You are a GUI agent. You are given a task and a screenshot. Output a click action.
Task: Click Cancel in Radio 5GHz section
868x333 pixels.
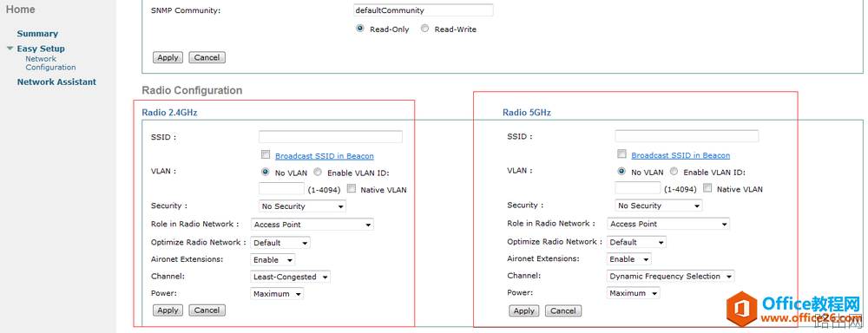pyautogui.click(x=563, y=310)
